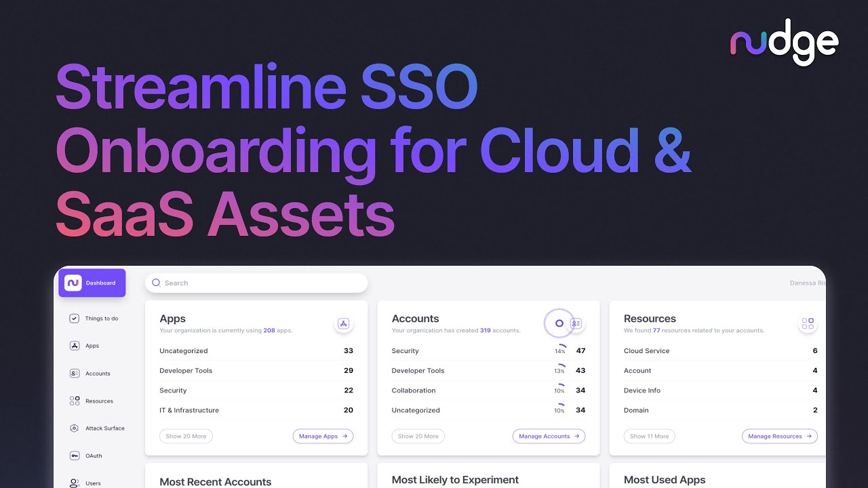The image size is (868, 488).
Task: Open Attack Surface in the sidebar
Action: coord(97,428)
